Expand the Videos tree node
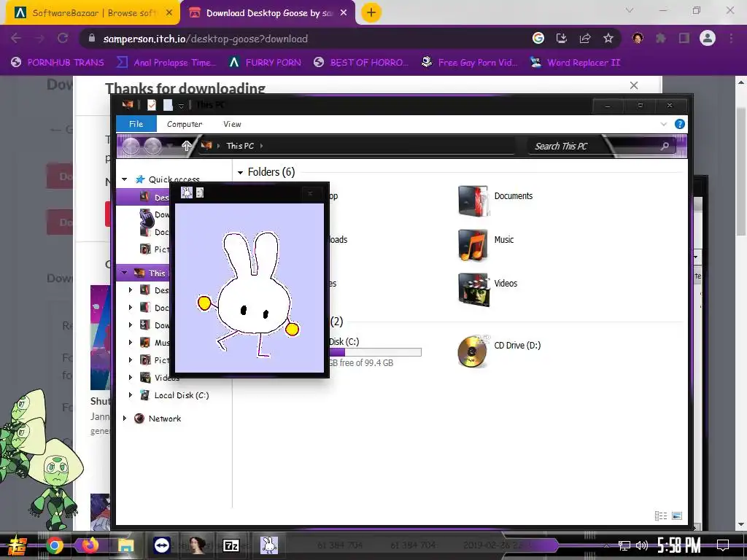Screen dimensions: 747x560 (131, 378)
